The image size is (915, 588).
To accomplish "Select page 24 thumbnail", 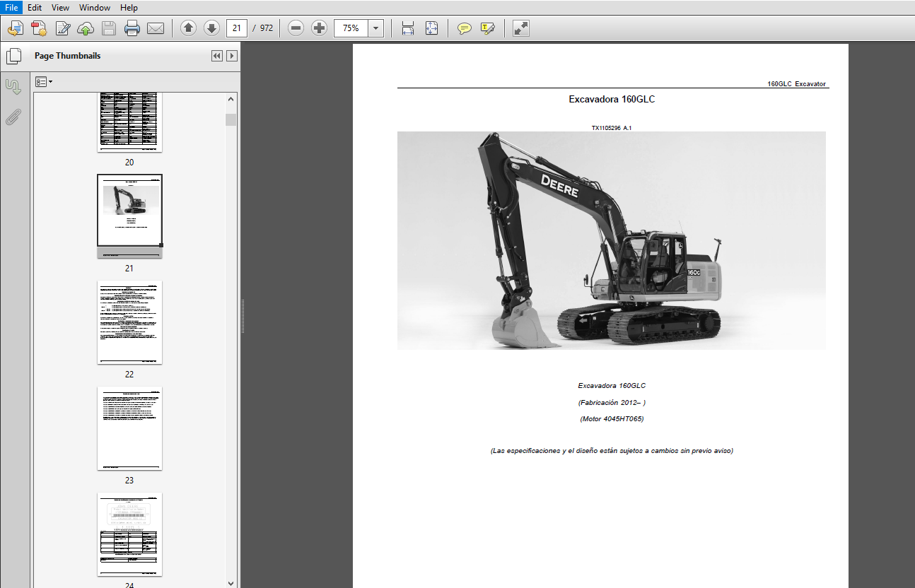I will pyautogui.click(x=129, y=534).
